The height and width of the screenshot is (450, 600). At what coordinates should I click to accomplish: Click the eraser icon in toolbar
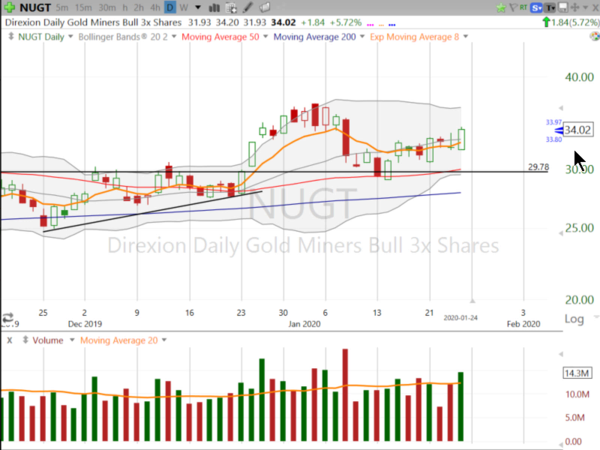pyautogui.click(x=265, y=7)
